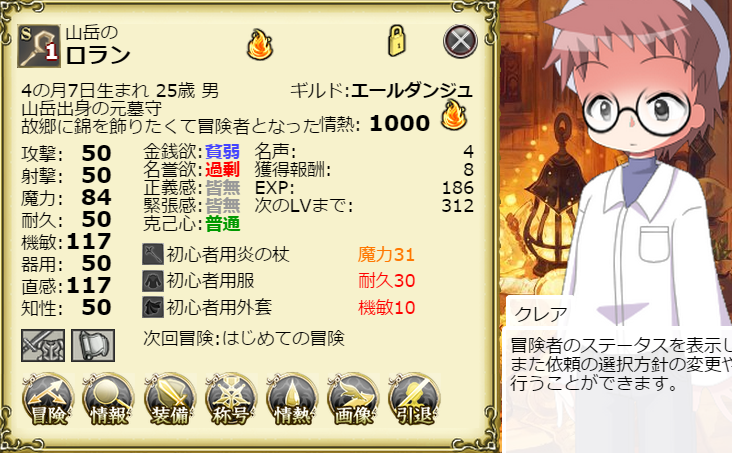The width and height of the screenshot is (732, 453).
Task: Select the scroll icon below stats
Action: pyautogui.click(x=93, y=346)
